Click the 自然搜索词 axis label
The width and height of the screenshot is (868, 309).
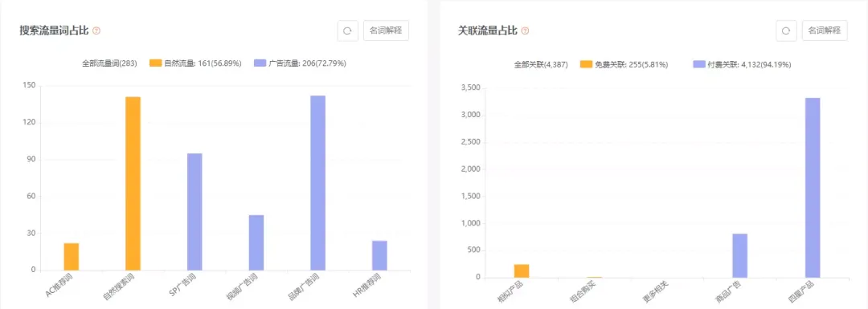118,287
